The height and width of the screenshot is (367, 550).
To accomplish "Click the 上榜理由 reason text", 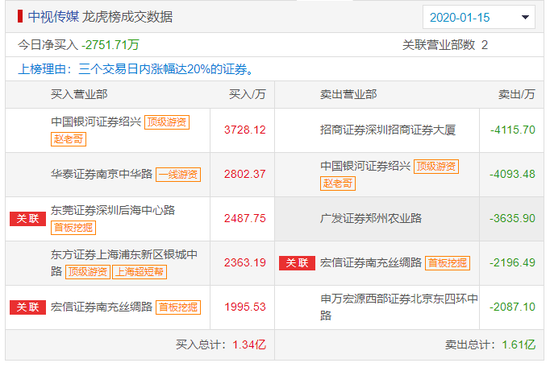I will 135,69.
